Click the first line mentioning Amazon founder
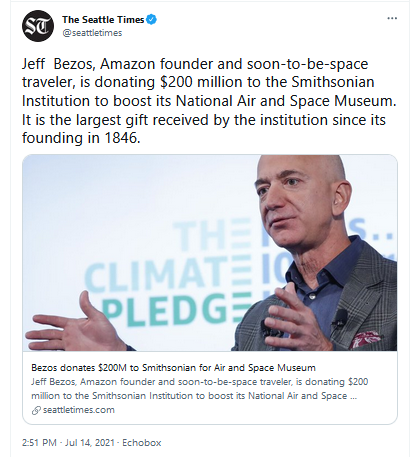Screen dimensions: 410x457 [x=195, y=64]
